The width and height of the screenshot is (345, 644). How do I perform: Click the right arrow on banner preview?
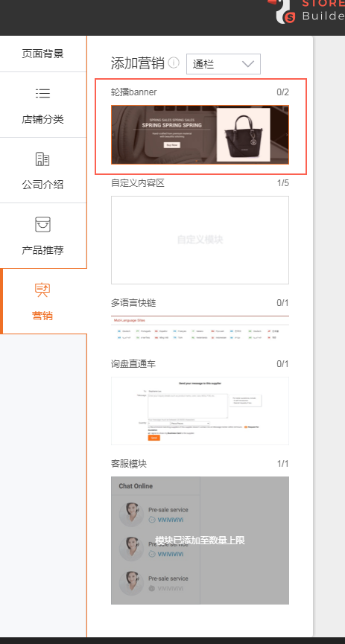[x=287, y=135]
